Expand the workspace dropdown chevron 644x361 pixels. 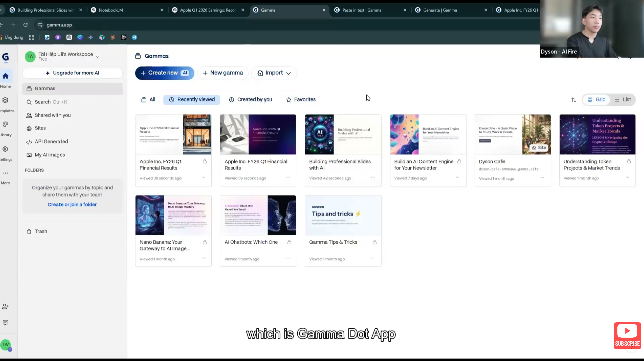(98, 56)
